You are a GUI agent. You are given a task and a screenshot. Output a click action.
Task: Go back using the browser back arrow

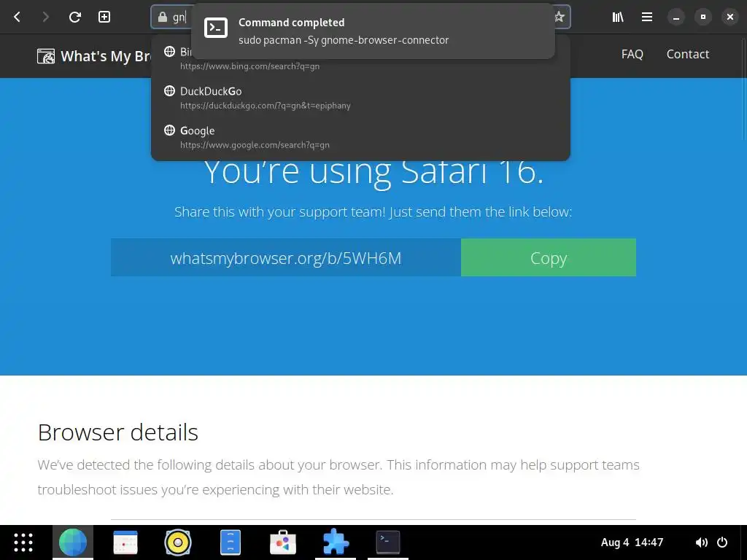(18, 17)
